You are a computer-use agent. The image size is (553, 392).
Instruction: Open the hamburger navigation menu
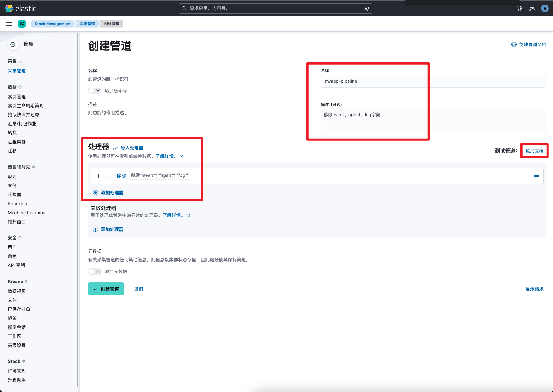[9, 24]
